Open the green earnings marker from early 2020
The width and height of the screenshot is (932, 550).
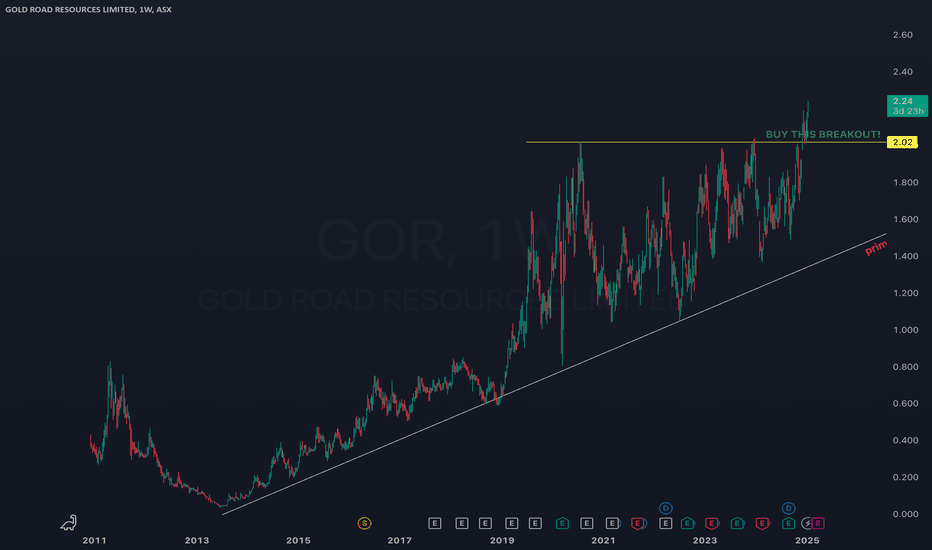coord(562,523)
